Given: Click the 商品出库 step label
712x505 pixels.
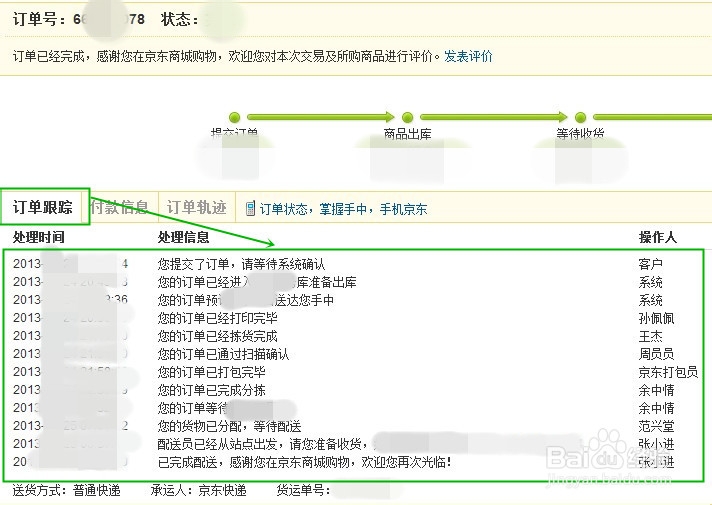Looking at the screenshot, I should coord(407,134).
